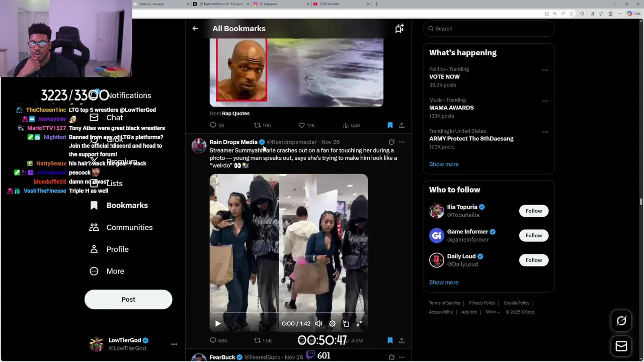Repost the Rap Quotes post with 105 reposts

tap(262, 125)
